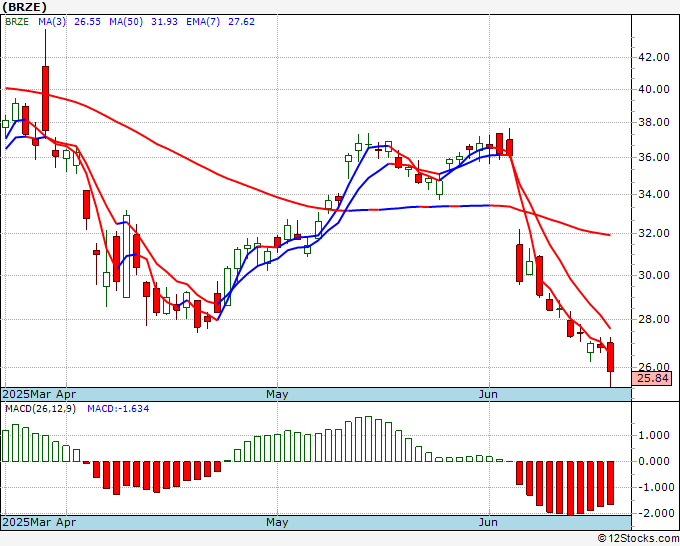Click the MACD(26,12,9) panel label
The width and height of the screenshot is (680, 546).
[40, 409]
